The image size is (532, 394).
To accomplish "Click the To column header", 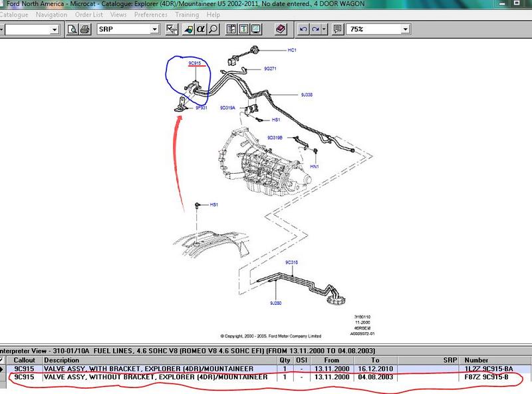I will pos(375,360).
